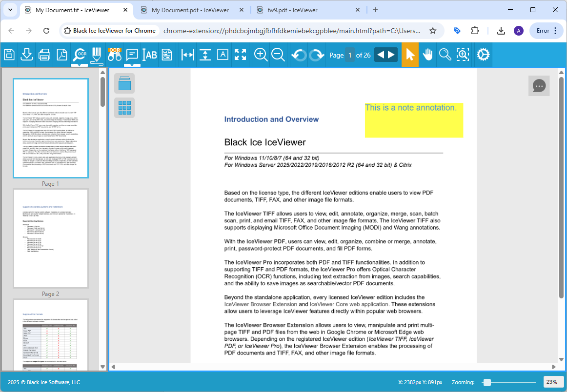
Task: Click the comment annotation toolbar icon
Action: point(132,55)
